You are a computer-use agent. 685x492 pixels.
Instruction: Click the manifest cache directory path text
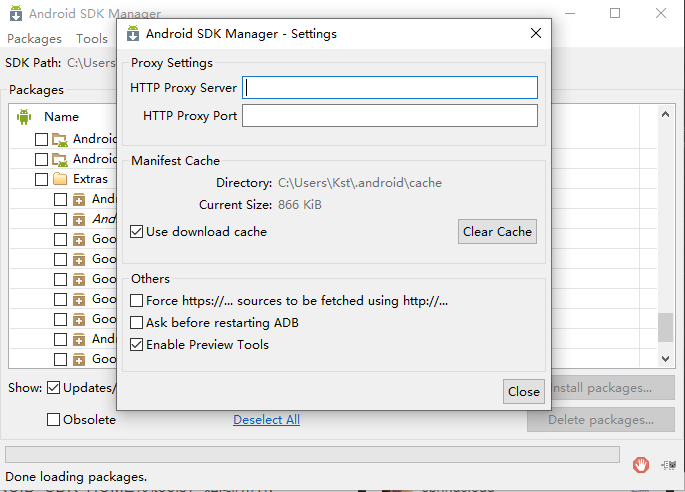(360, 183)
